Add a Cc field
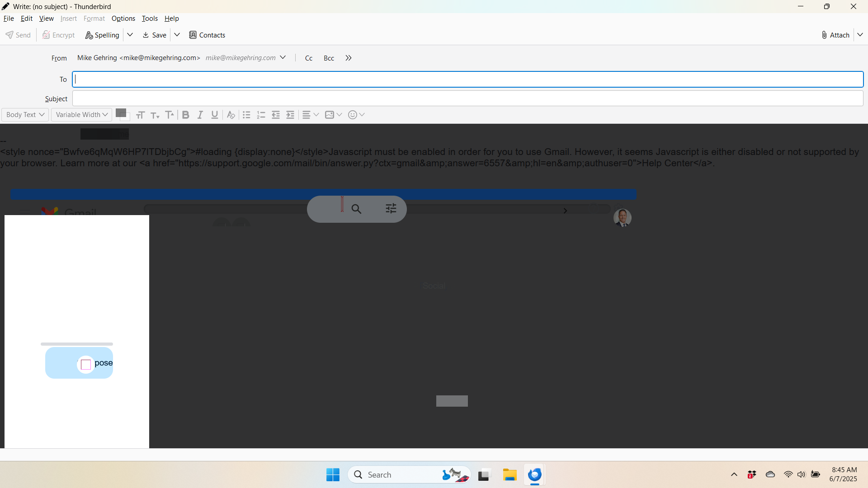The width and height of the screenshot is (868, 488). [x=309, y=58]
